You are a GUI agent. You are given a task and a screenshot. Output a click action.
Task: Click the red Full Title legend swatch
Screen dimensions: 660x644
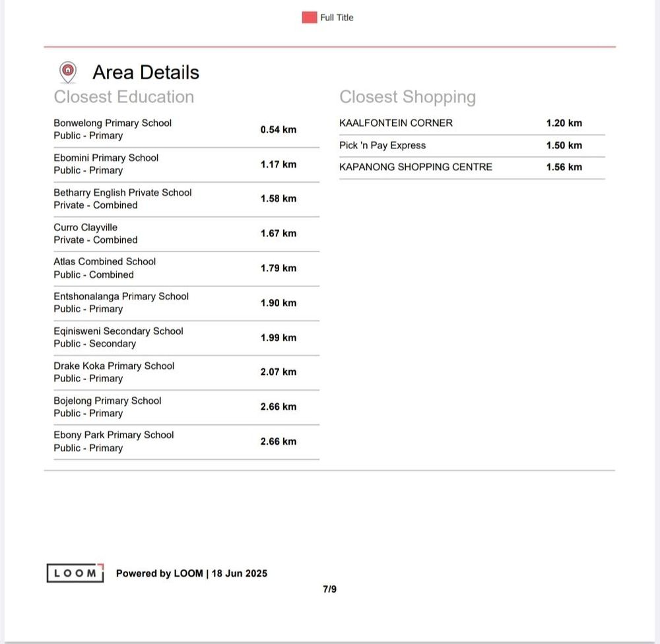coord(310,18)
